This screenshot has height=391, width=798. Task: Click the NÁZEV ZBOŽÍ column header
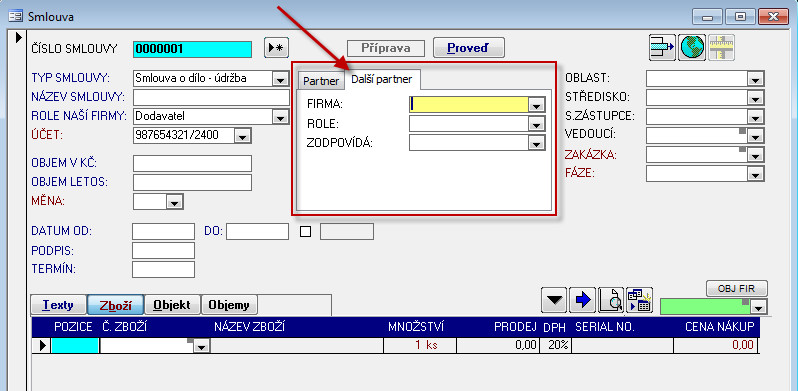point(248,327)
